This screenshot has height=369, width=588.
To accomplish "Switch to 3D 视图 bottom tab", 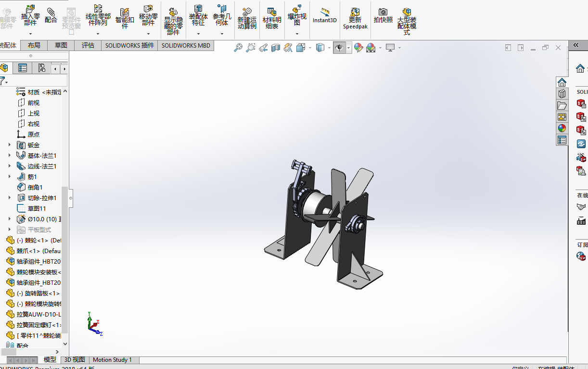I will [x=75, y=359].
